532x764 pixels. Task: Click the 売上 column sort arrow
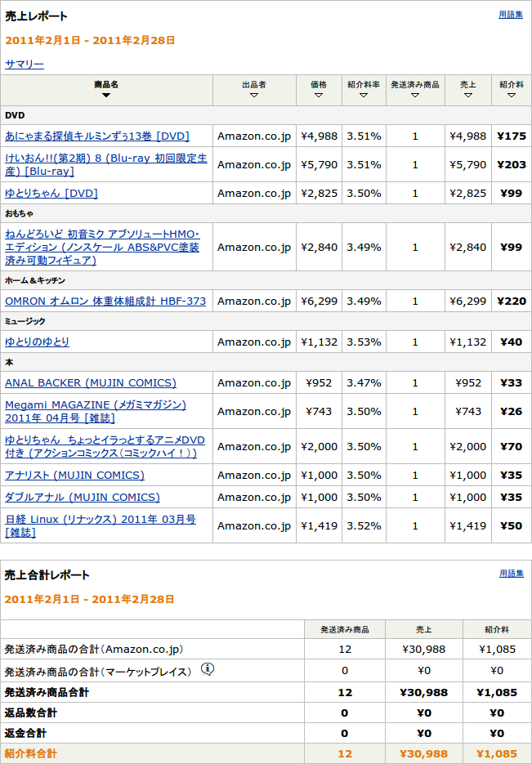[x=467, y=96]
